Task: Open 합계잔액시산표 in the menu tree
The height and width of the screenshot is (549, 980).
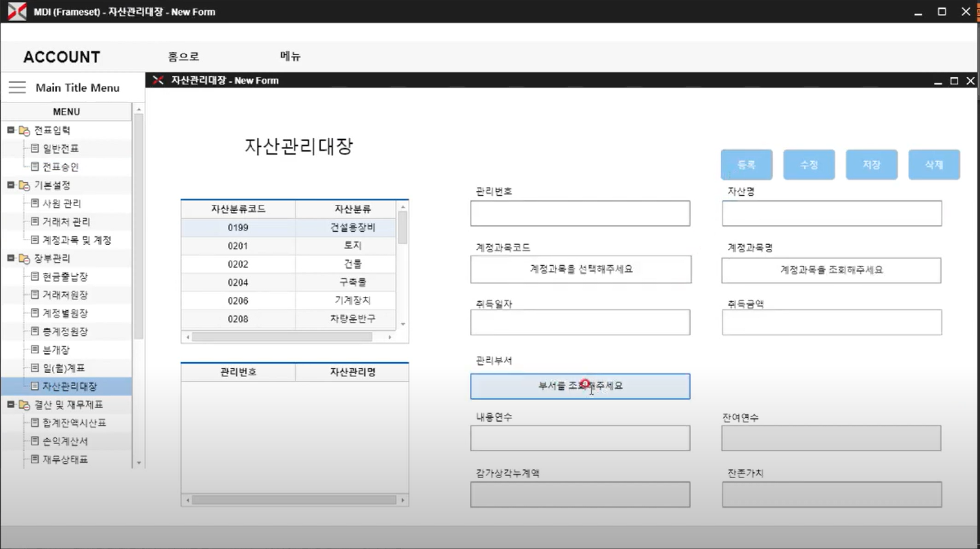Action: [74, 423]
